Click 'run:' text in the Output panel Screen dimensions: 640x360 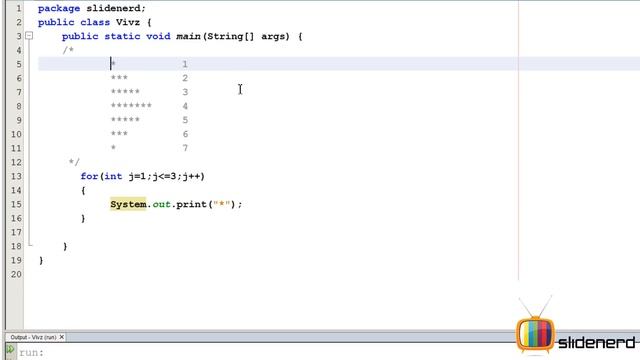pos(31,353)
